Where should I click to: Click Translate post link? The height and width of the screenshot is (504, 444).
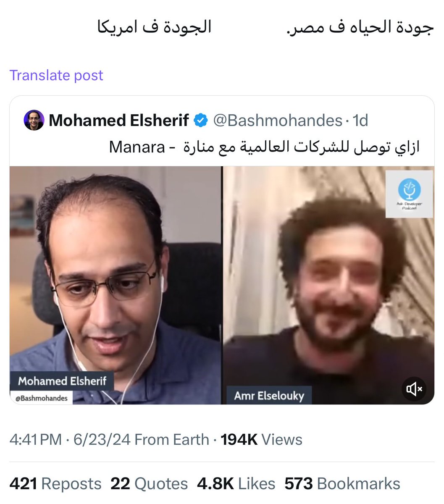click(x=56, y=75)
